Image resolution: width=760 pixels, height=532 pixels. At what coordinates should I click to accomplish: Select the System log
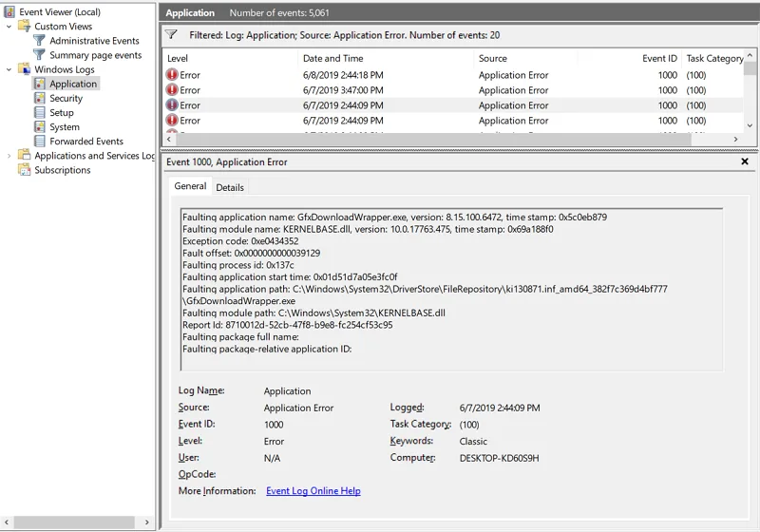[65, 127]
